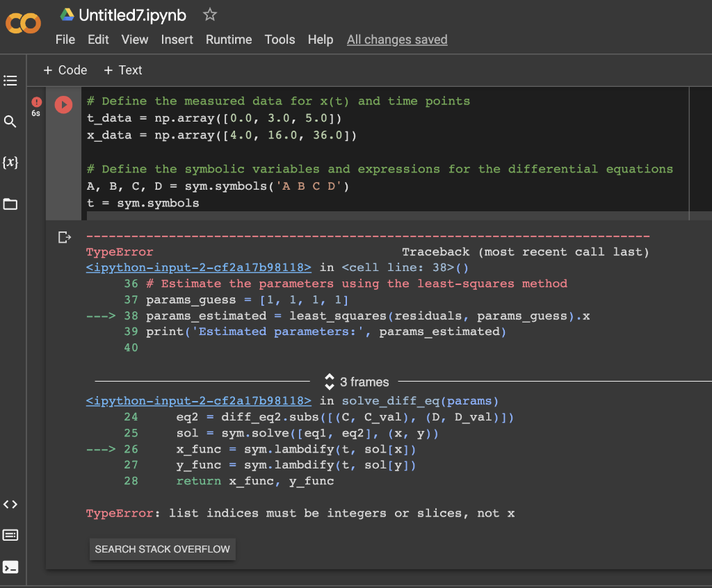Click the code line defining t_data
Viewport: 712px width, 588px height.
click(214, 118)
